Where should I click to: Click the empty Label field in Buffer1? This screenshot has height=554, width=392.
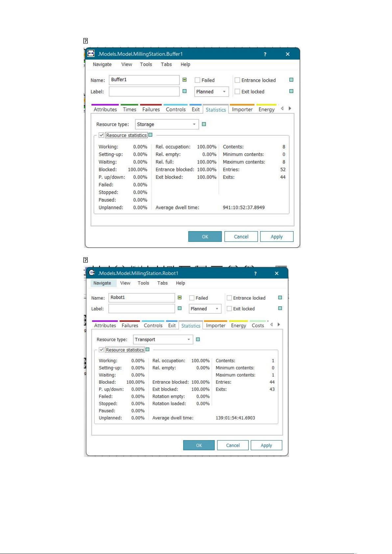tap(144, 92)
